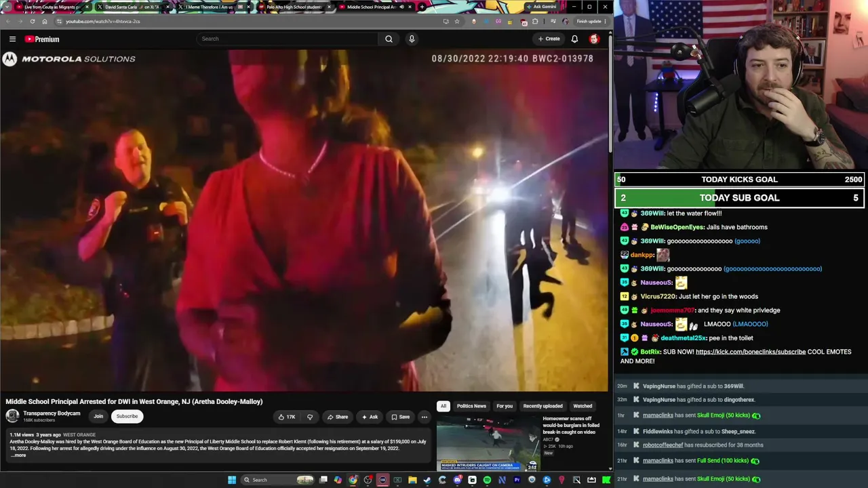
Task: Switch to Palo Alto High School students tab
Action: coord(294,7)
